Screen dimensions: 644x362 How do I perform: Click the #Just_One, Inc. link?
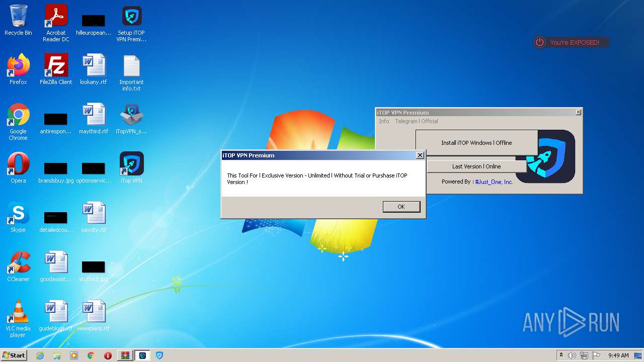[x=494, y=182]
